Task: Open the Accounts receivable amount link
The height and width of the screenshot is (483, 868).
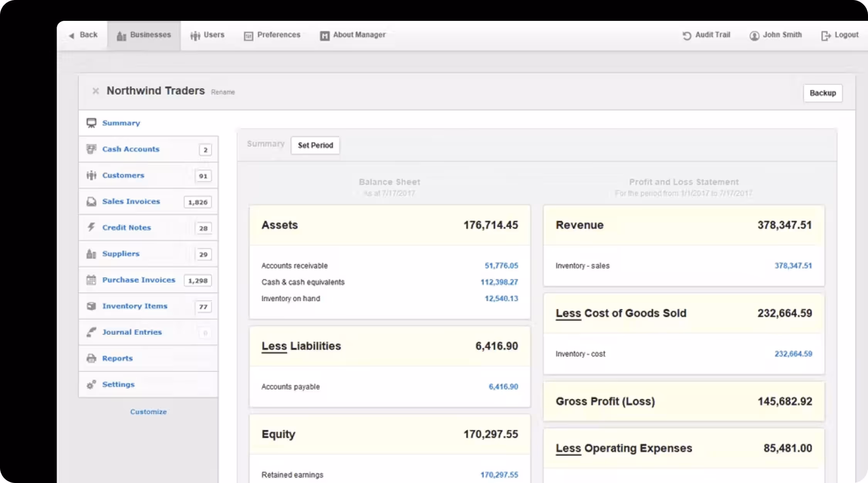Action: (x=502, y=266)
